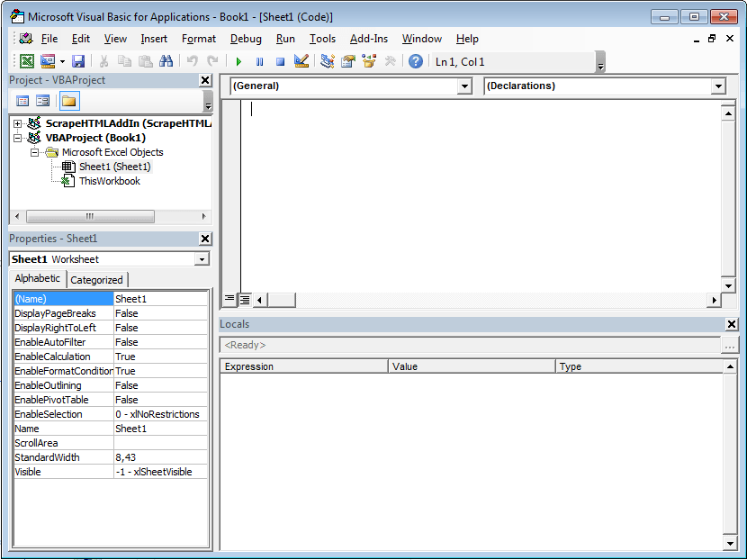Select VBAProject (Book1) in project tree
Viewport: 747px width, 560px height.
[x=95, y=138]
